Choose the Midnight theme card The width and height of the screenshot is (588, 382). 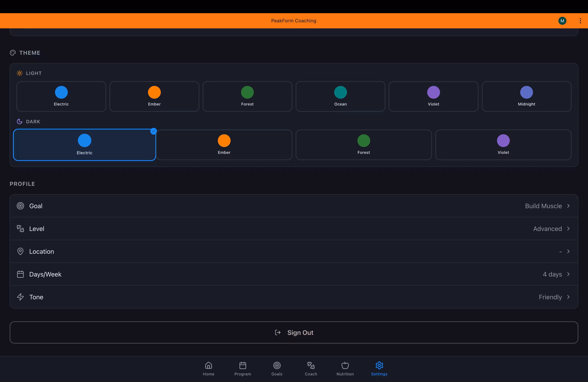[526, 96]
